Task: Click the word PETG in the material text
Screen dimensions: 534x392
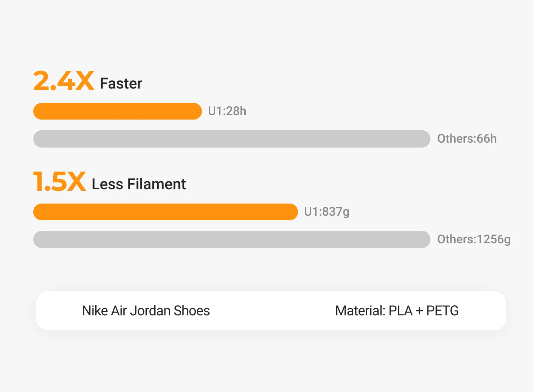Action: (442, 311)
